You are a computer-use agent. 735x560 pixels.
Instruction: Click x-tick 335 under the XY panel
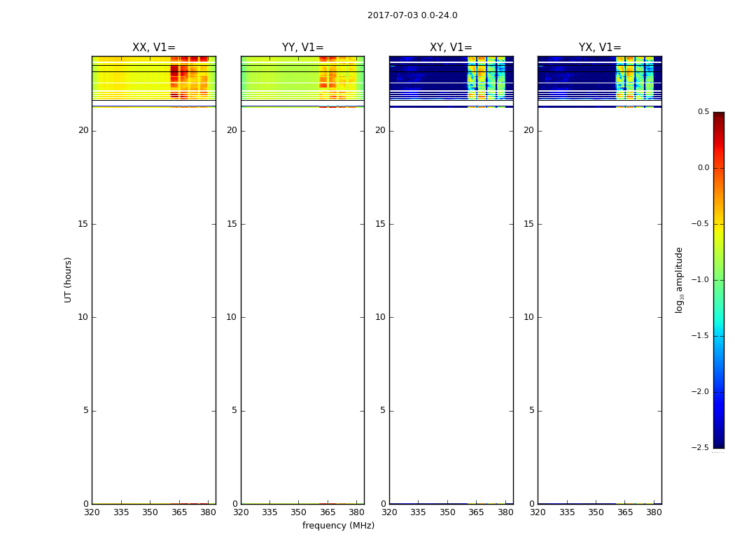(x=418, y=512)
